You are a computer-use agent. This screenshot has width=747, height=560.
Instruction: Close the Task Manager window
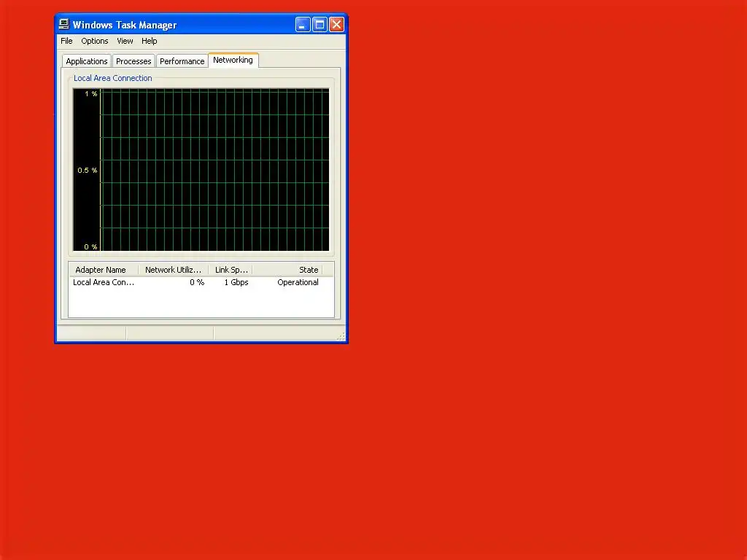[336, 24]
